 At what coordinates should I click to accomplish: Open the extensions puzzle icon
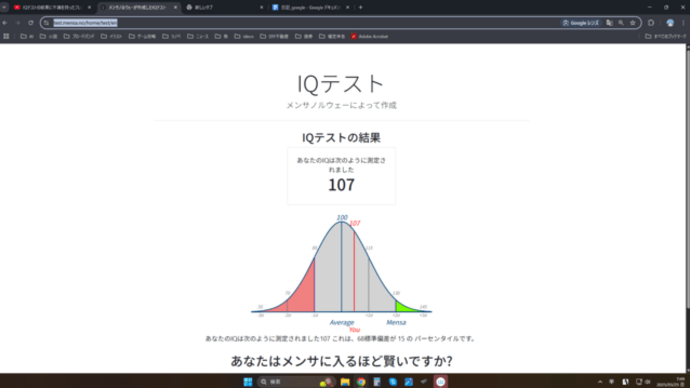pos(651,23)
